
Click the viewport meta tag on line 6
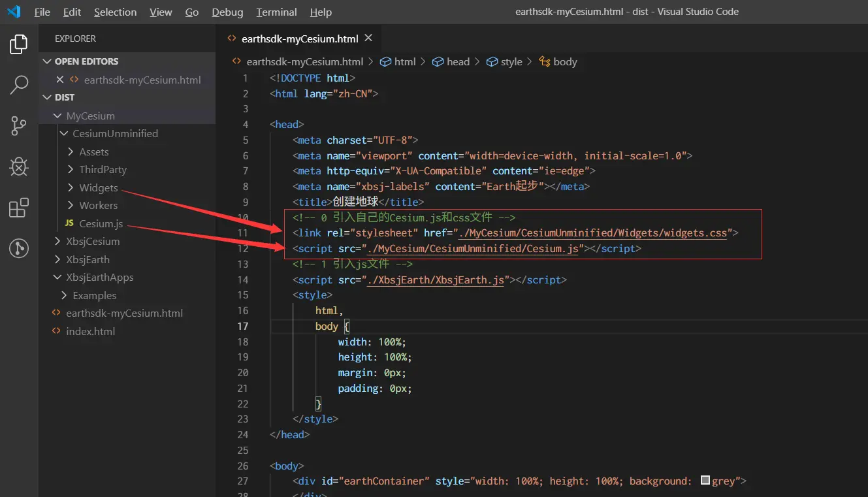pyautogui.click(x=492, y=155)
